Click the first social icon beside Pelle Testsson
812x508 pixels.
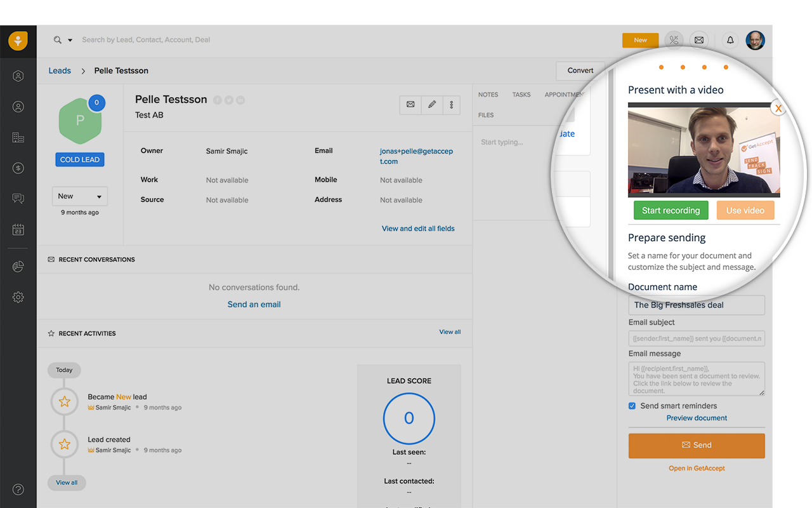point(218,100)
